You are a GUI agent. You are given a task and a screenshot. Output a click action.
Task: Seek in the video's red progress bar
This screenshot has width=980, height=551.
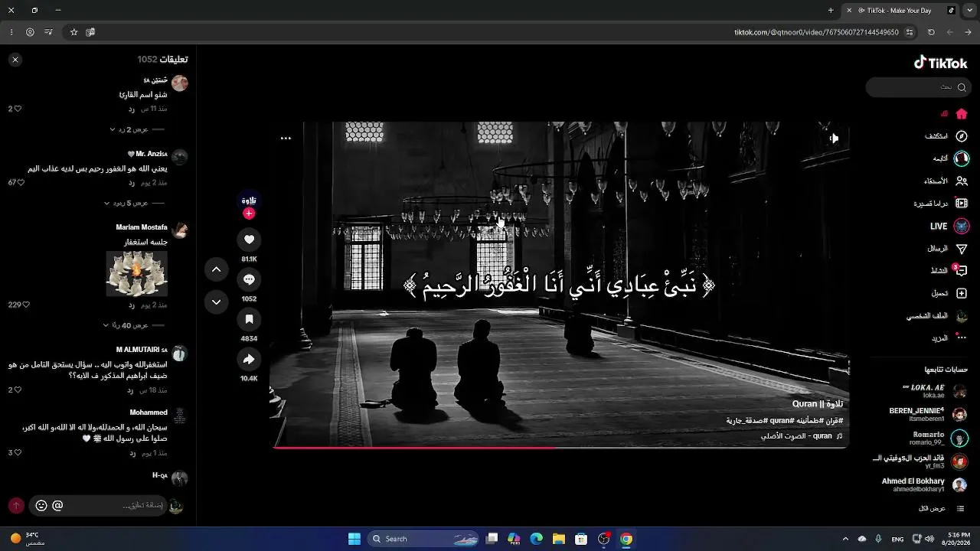(560, 448)
